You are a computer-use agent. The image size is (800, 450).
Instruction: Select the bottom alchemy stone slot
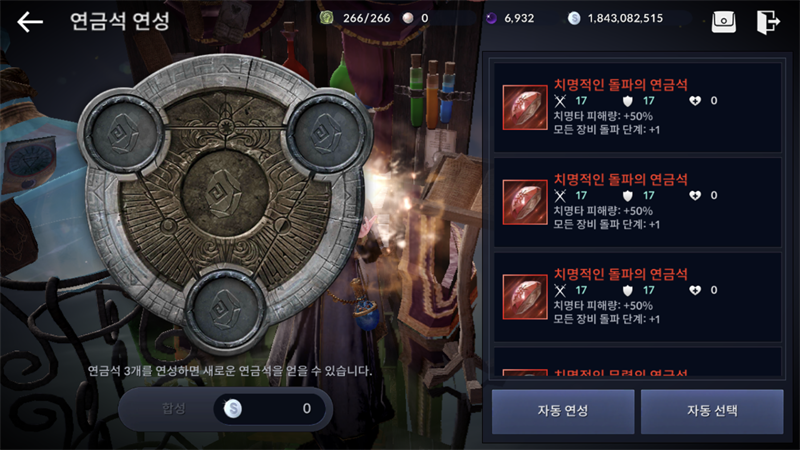tap(224, 309)
